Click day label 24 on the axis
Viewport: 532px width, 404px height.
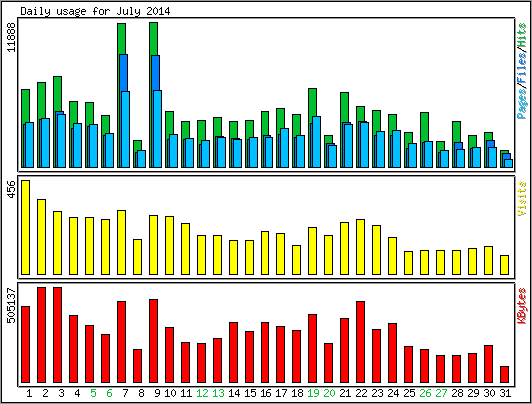(x=393, y=393)
